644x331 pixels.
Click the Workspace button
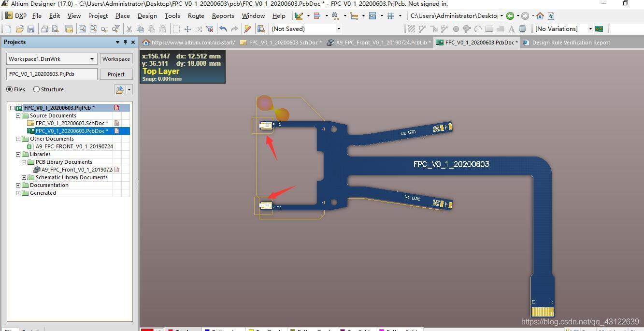[x=116, y=59]
